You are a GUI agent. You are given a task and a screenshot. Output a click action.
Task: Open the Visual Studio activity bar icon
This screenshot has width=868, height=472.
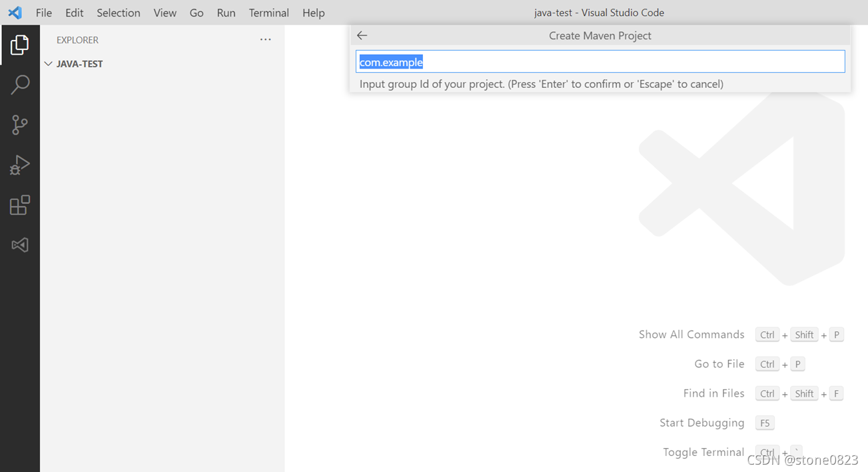[x=20, y=245]
